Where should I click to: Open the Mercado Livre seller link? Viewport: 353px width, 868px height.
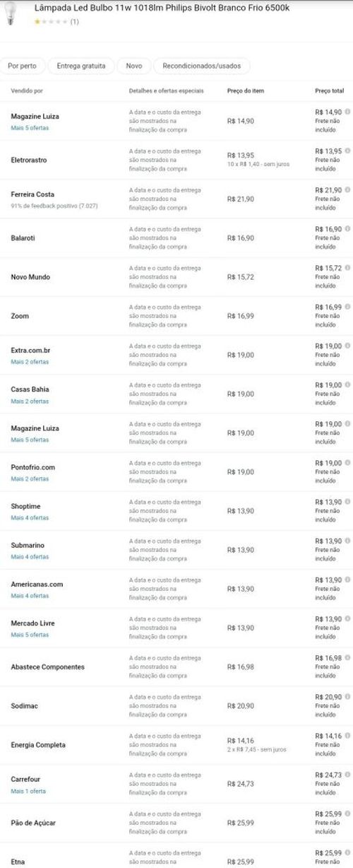(32, 623)
